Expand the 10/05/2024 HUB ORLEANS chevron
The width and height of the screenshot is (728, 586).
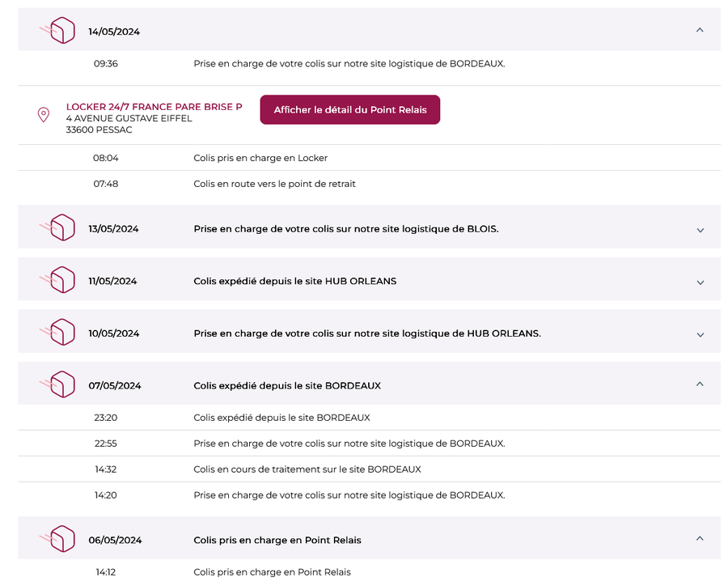point(700,334)
